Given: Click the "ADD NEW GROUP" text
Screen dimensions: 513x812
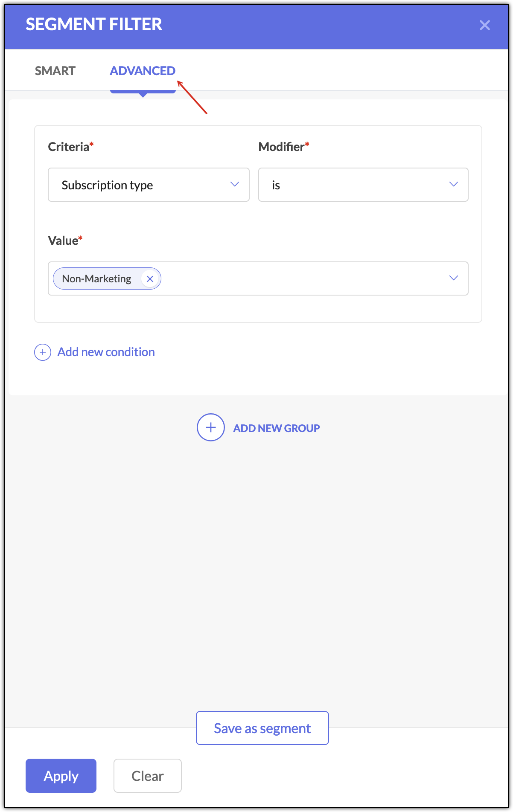Looking at the screenshot, I should [x=277, y=428].
